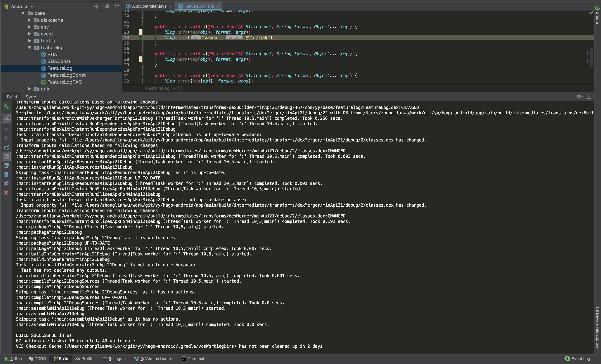Expand the event folder
The width and height of the screenshot is (601, 364).
30,34
